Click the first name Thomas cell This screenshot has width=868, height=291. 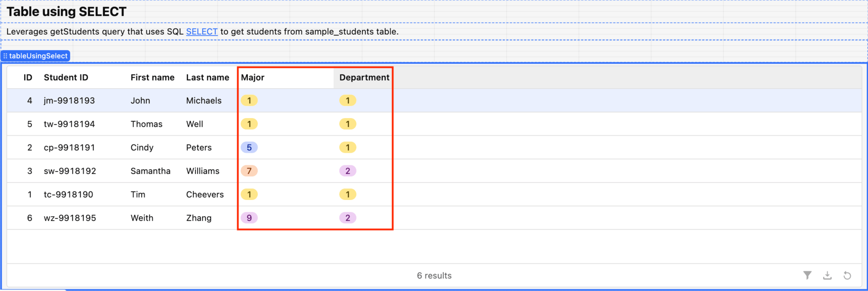click(x=147, y=124)
